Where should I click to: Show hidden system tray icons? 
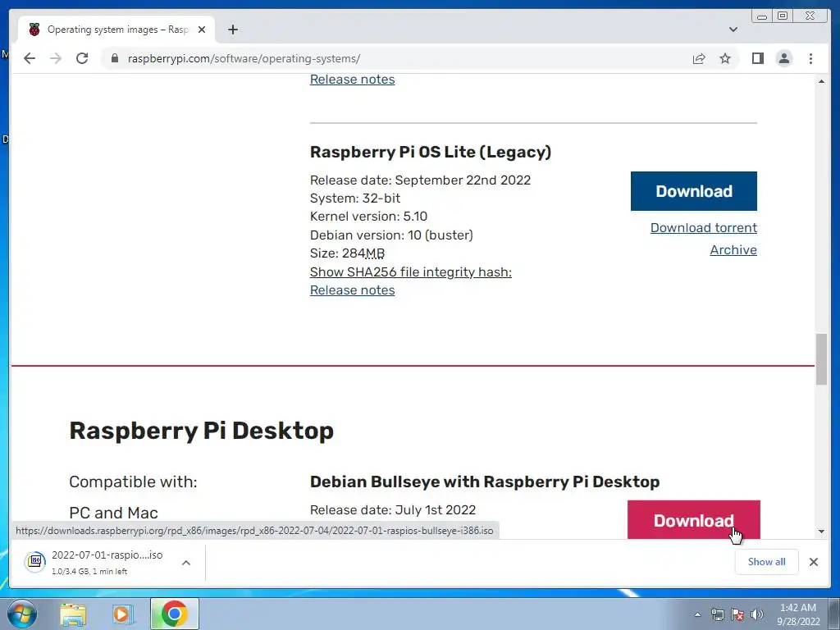point(697,614)
